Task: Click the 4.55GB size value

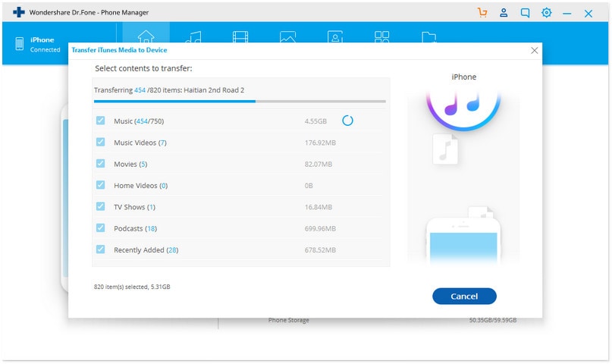Action: pos(315,121)
